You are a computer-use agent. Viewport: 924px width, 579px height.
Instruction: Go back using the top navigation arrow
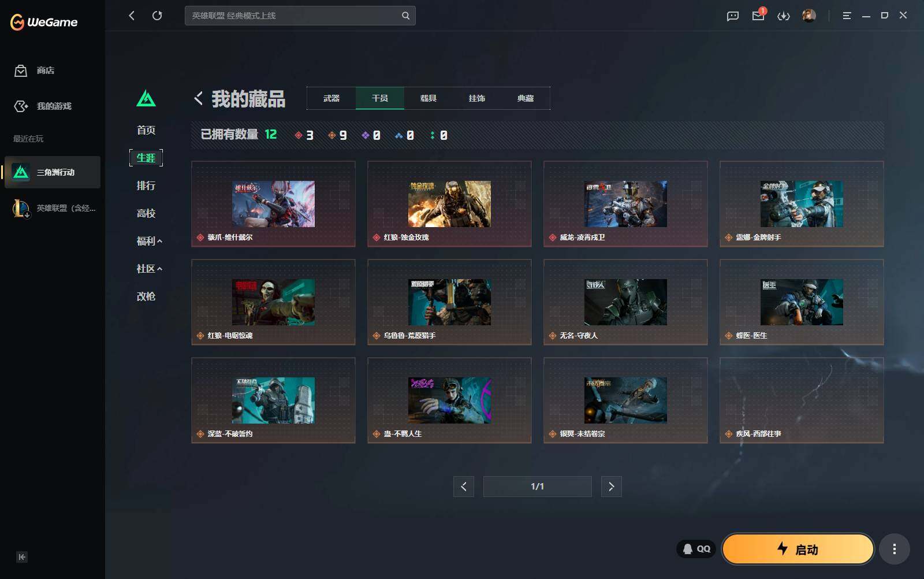click(x=132, y=16)
